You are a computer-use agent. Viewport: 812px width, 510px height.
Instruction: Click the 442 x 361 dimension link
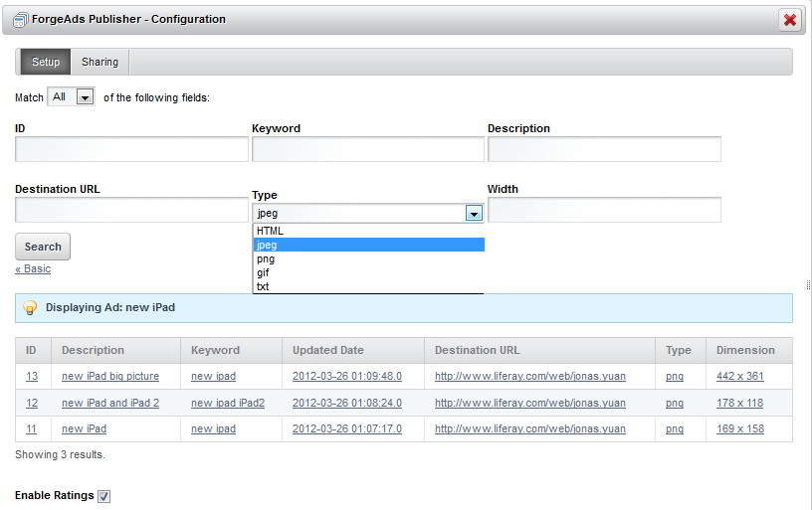click(x=740, y=376)
